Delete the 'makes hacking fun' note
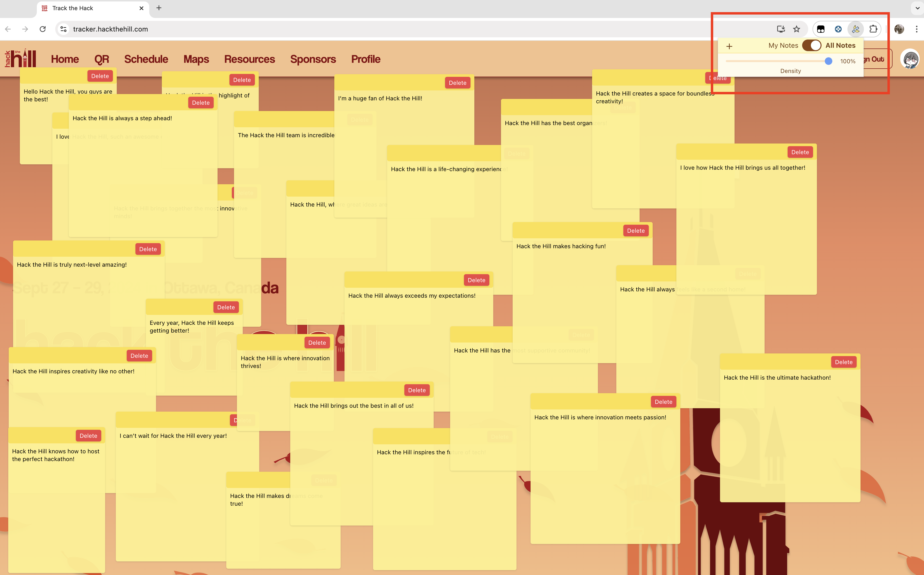This screenshot has height=575, width=924. coord(635,231)
